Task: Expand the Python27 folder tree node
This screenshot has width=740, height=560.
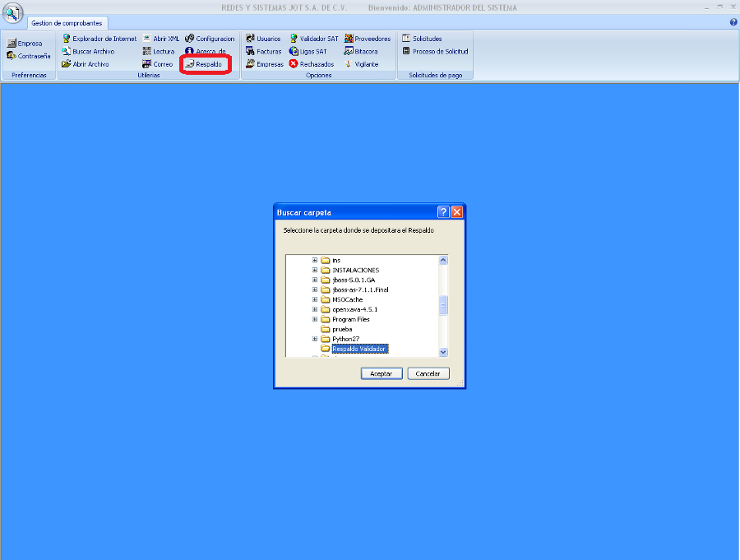Action: click(x=315, y=339)
